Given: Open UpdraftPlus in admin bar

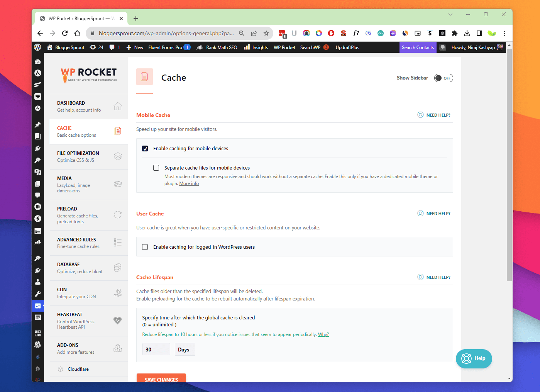Looking at the screenshot, I should point(347,47).
